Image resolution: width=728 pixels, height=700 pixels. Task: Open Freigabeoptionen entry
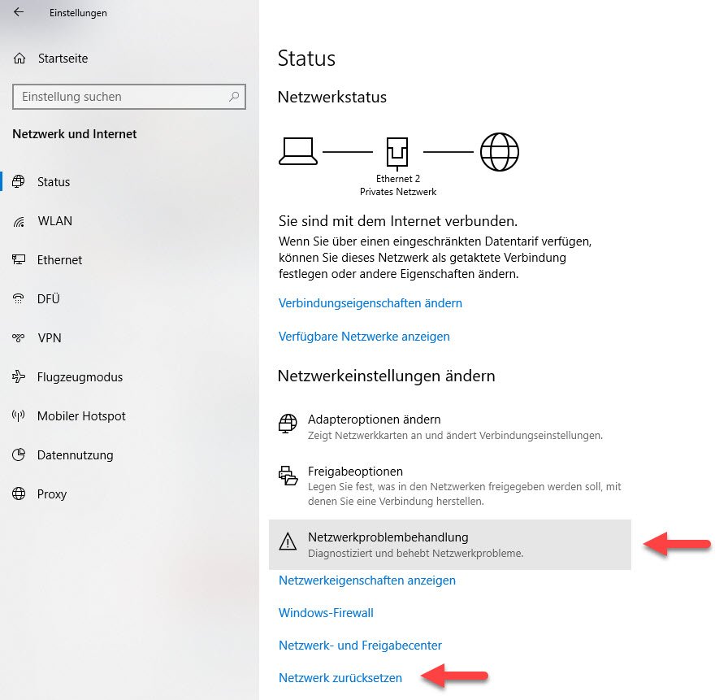[450, 485]
